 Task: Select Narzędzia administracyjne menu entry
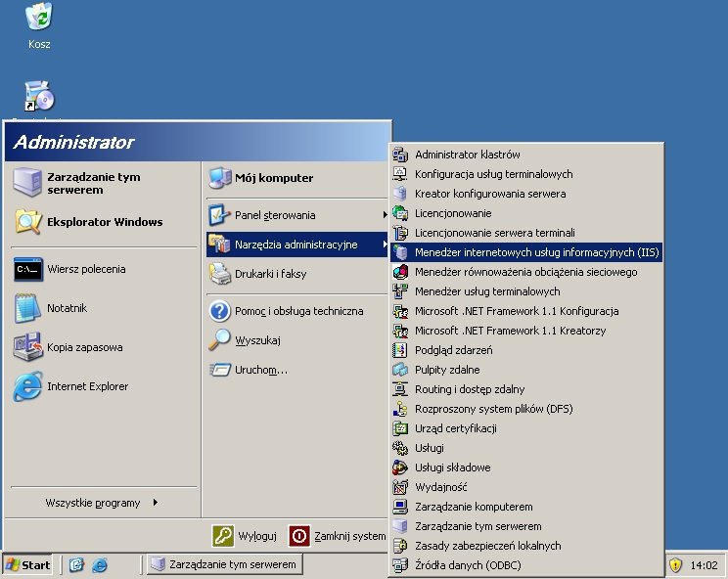pyautogui.click(x=296, y=245)
